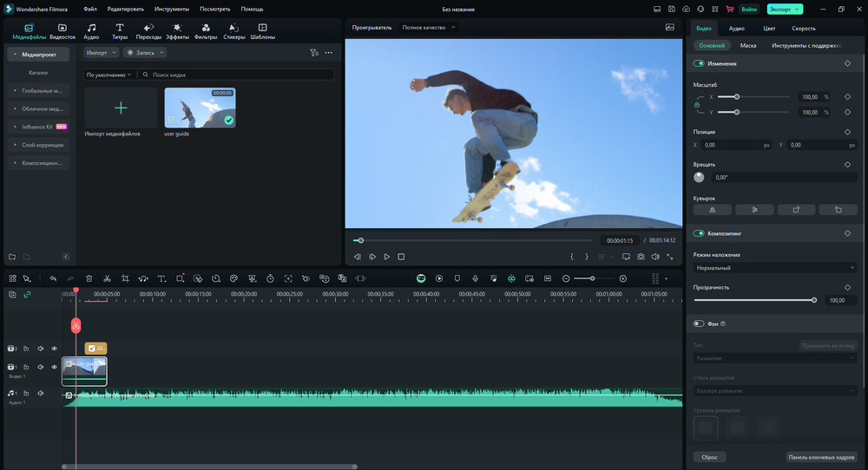This screenshot has width=868, height=470.
Task: Toggle the Compositing switch off
Action: tap(699, 234)
